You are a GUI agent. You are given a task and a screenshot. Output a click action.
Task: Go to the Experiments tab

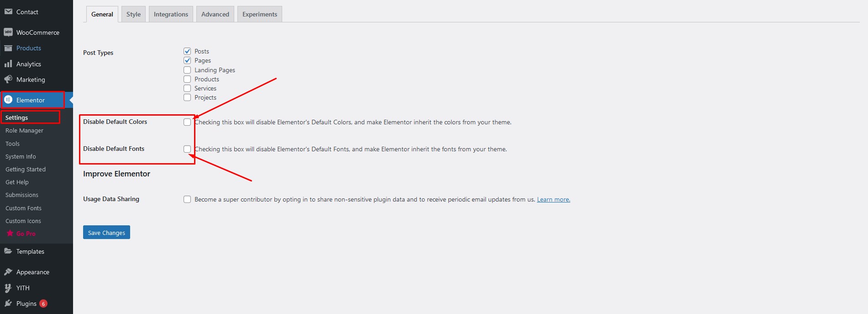(x=259, y=14)
